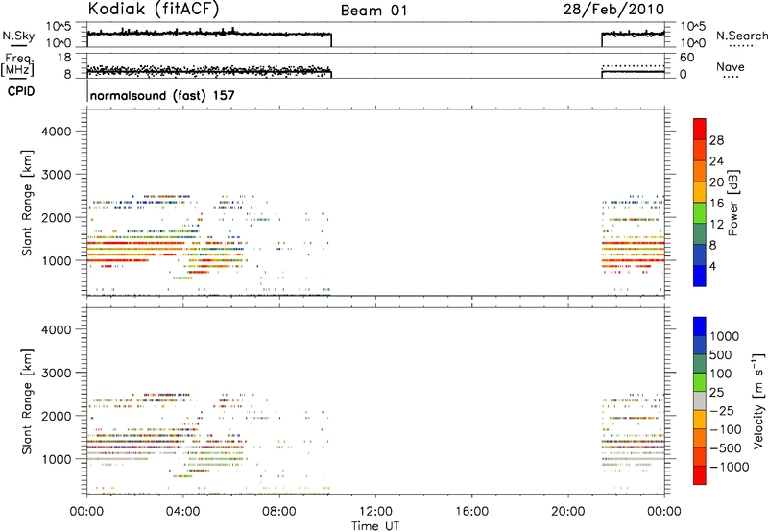Pick the light green Power segment between 12 and 16
Screen dimensions: 768x532
click(700, 213)
